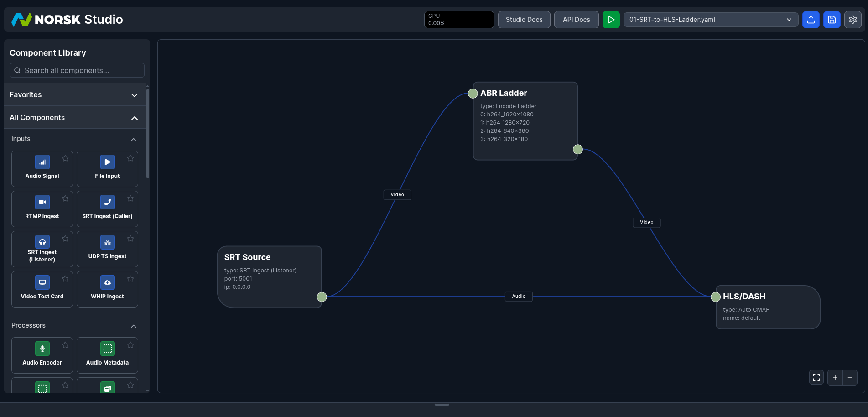868x417 pixels.
Task: Select the Audio Encoder processor
Action: click(x=42, y=355)
